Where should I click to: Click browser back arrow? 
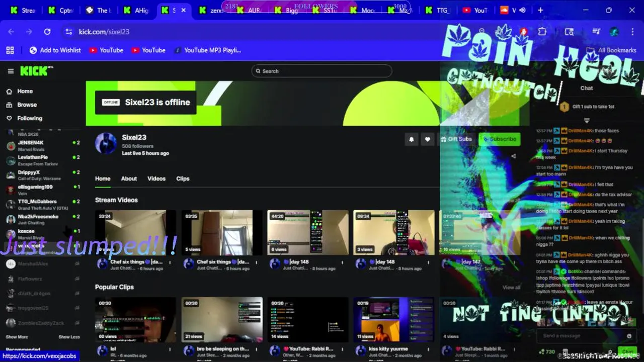click(11, 32)
